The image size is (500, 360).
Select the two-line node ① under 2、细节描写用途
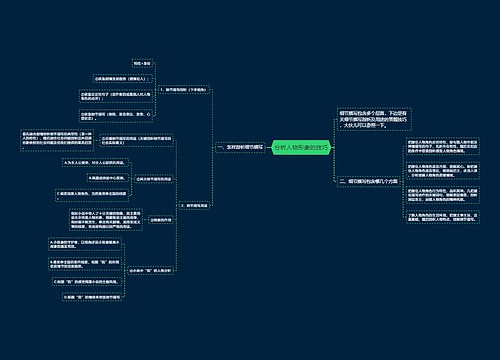[137, 140]
